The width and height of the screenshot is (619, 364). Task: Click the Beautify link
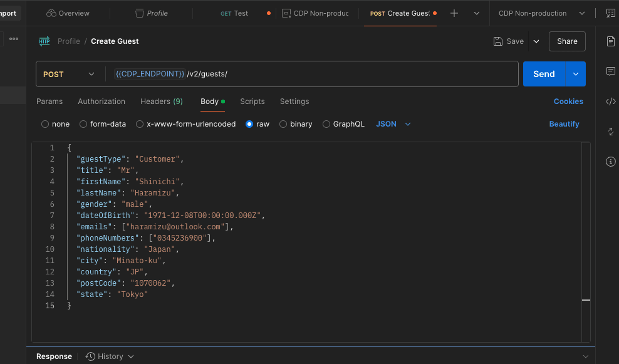click(564, 124)
